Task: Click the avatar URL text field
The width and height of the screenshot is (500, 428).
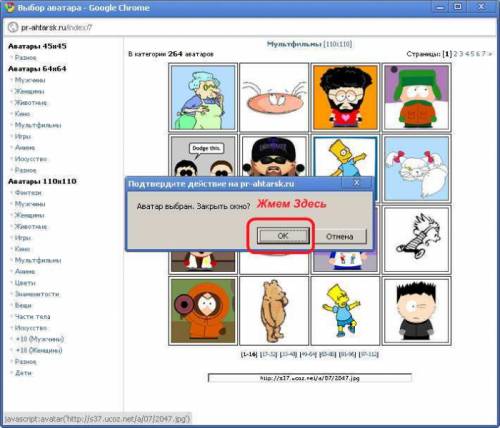Action: (x=310, y=378)
